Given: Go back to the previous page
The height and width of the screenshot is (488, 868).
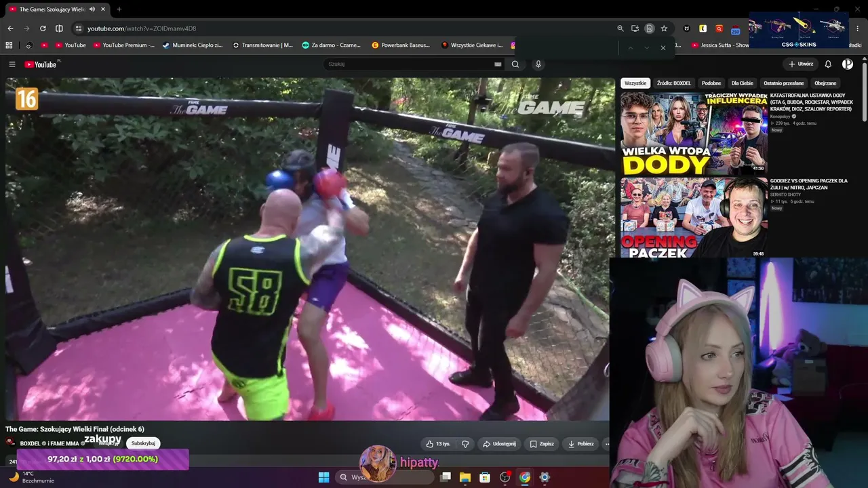Looking at the screenshot, I should (x=10, y=28).
